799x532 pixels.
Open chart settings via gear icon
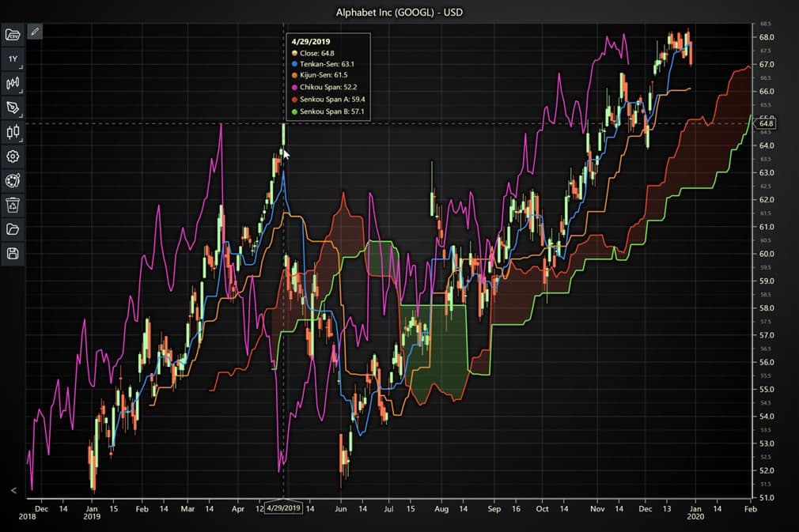(x=12, y=157)
